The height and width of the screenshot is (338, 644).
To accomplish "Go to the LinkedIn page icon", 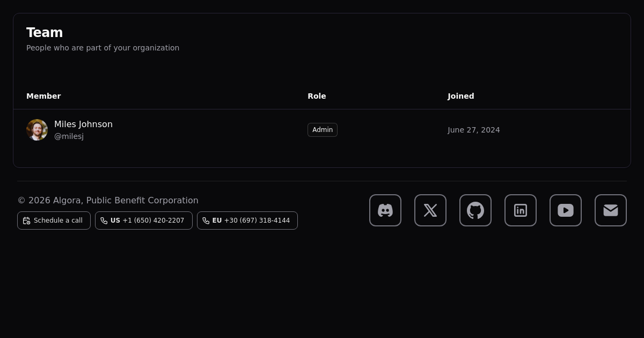I will pos(520,210).
